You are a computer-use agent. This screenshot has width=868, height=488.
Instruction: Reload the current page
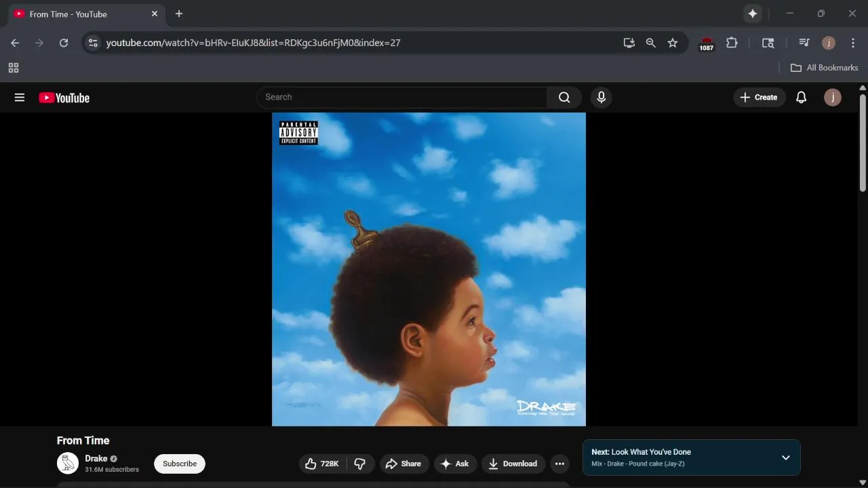tap(64, 43)
